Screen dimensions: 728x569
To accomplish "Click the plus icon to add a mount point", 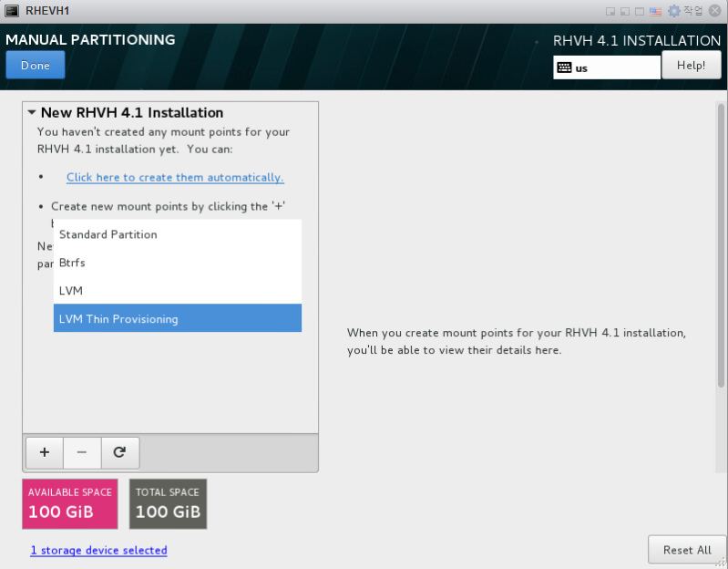I will (44, 451).
